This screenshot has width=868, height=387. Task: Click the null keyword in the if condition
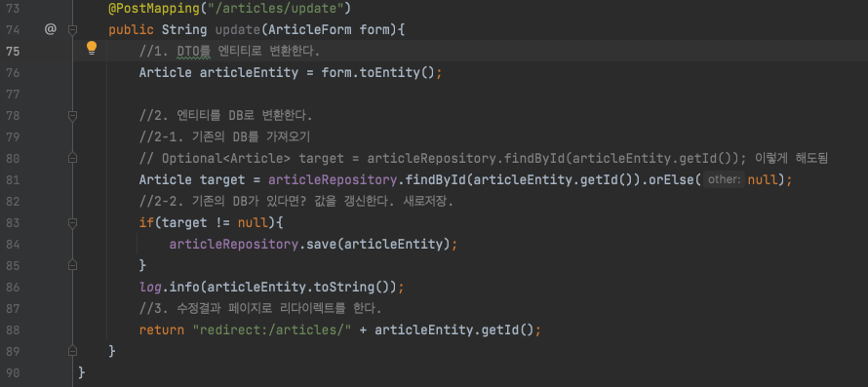click(253, 222)
